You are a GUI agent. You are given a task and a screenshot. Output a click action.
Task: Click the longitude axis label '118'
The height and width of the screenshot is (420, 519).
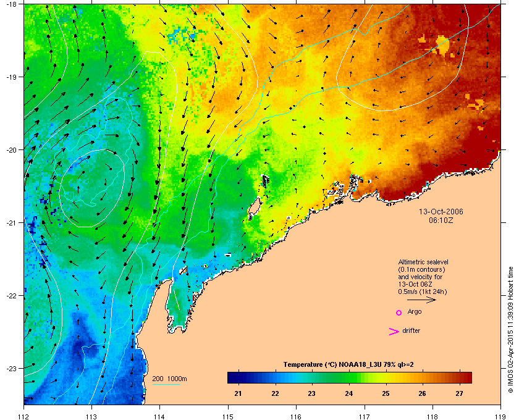pos(432,417)
